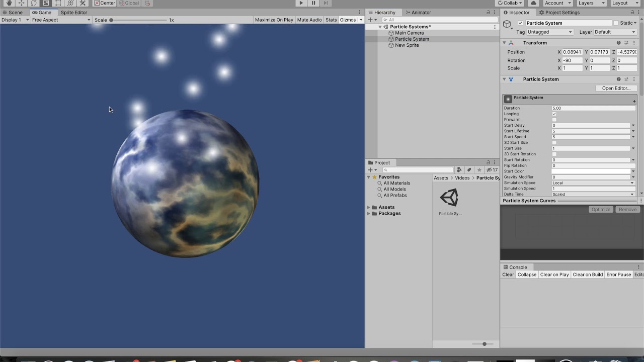The height and width of the screenshot is (362, 644).
Task: Open the Simulation Space Local dropdown
Action: 594,183
